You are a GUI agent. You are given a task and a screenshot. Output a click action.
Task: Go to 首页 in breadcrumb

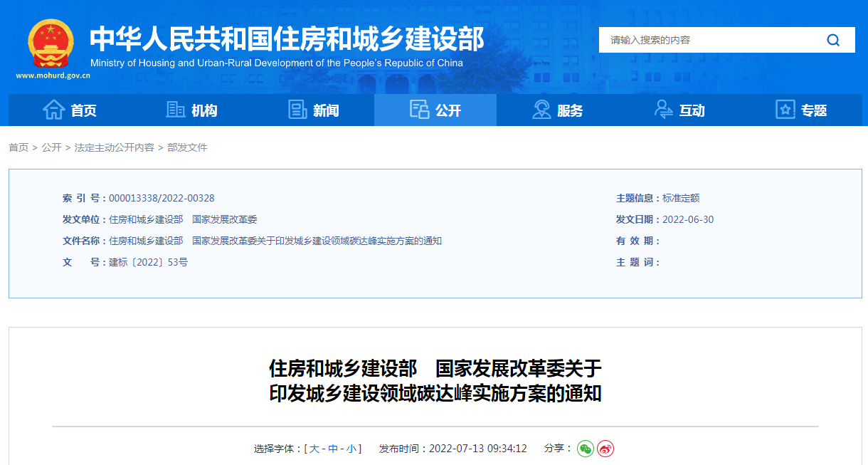tap(18, 147)
